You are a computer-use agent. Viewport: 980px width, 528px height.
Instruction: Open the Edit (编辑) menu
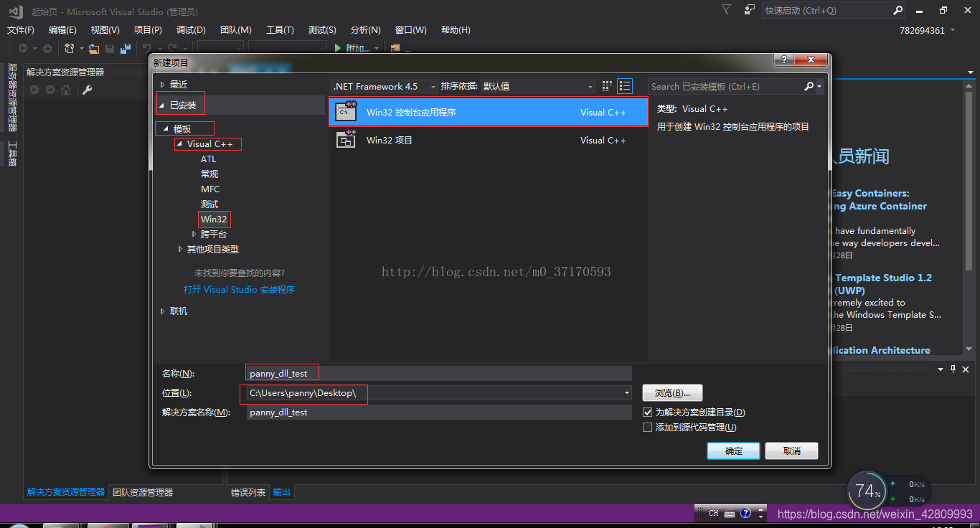click(x=62, y=30)
